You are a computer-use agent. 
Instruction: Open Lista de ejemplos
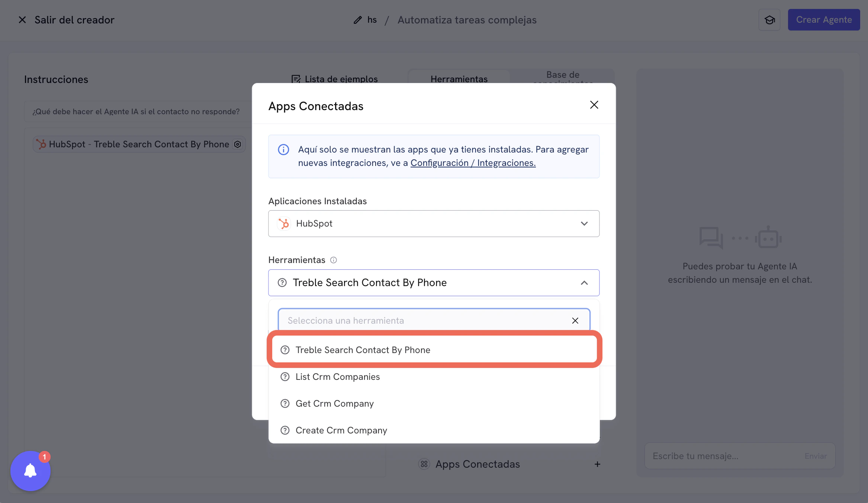(334, 79)
